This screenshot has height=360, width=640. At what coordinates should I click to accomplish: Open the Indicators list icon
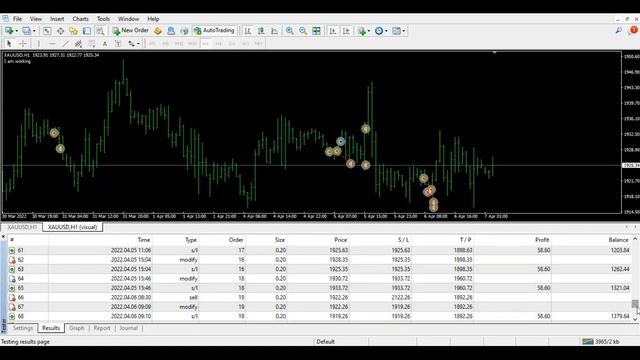361,31
